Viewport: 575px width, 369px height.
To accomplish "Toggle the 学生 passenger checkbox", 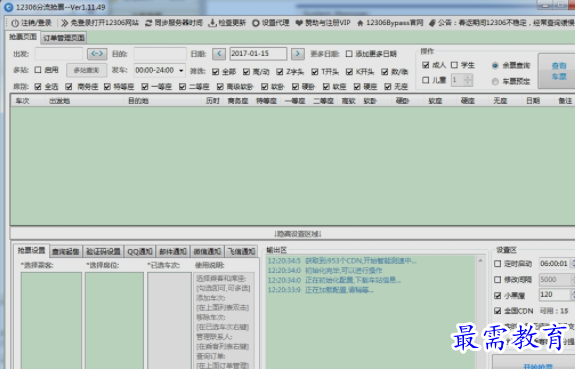I will pyautogui.click(x=454, y=65).
